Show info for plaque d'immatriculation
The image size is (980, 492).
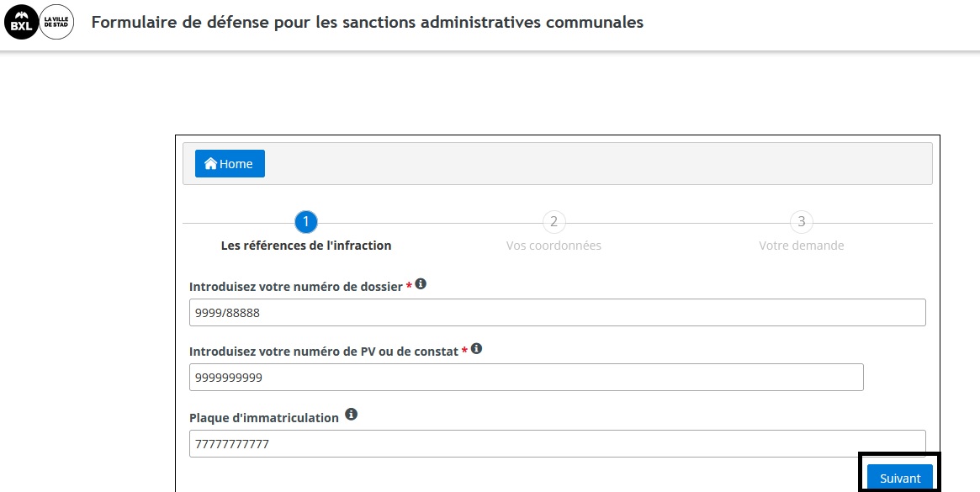pyautogui.click(x=352, y=415)
